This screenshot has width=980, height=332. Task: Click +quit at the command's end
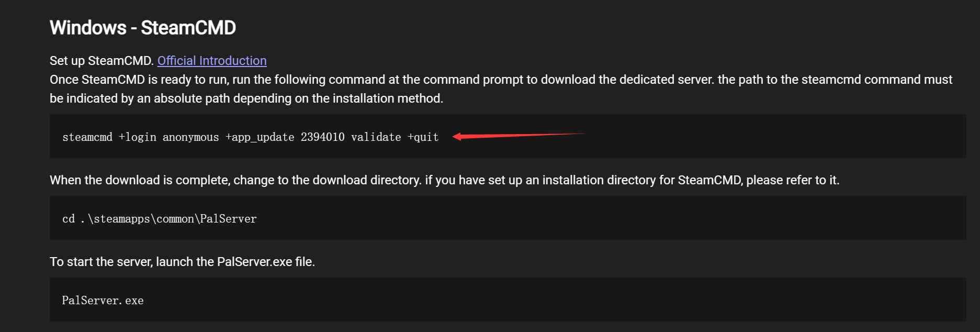point(423,137)
